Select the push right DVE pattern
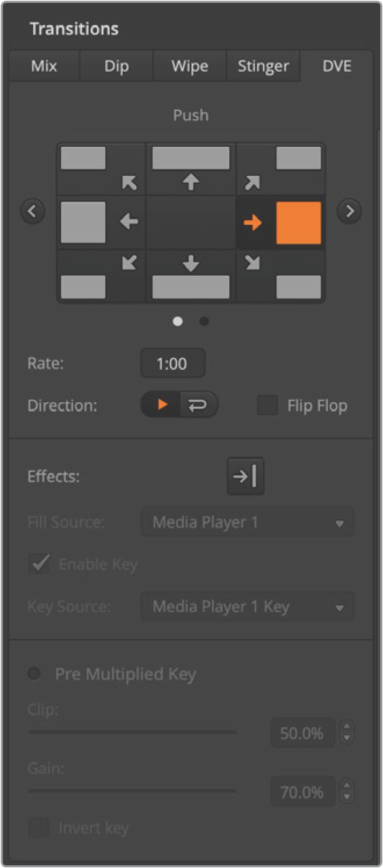 pyautogui.click(x=280, y=223)
